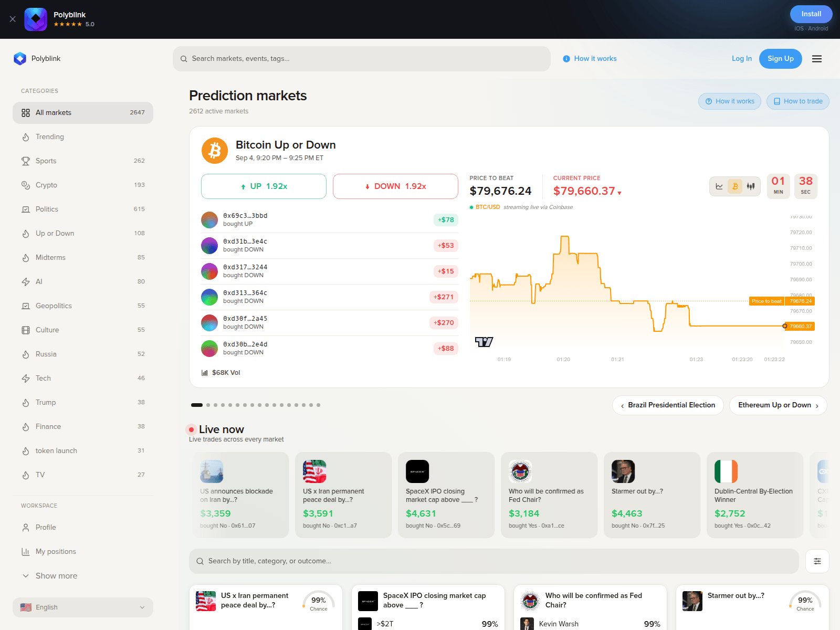Open the Sports category
This screenshot has width=840, height=630.
click(83, 161)
